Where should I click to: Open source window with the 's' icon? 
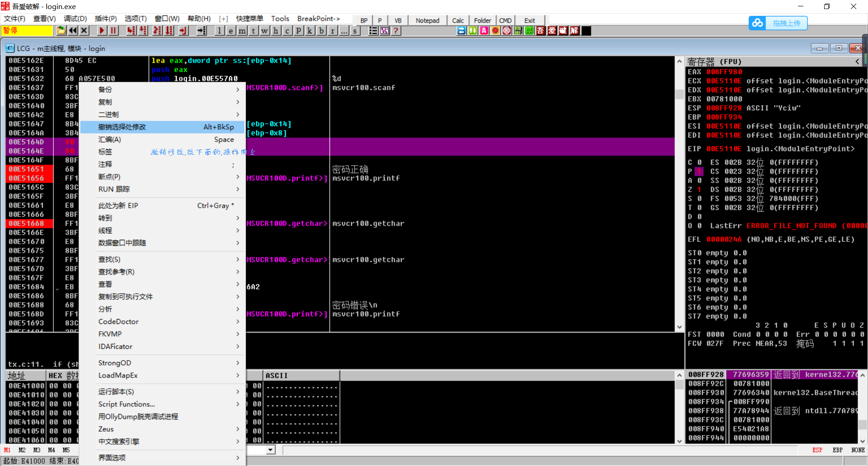[355, 30]
